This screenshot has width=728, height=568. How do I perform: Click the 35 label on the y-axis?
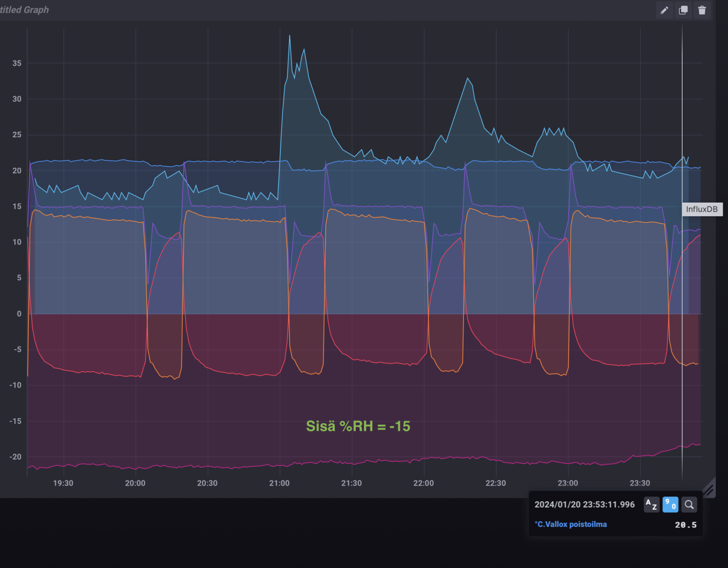17,63
